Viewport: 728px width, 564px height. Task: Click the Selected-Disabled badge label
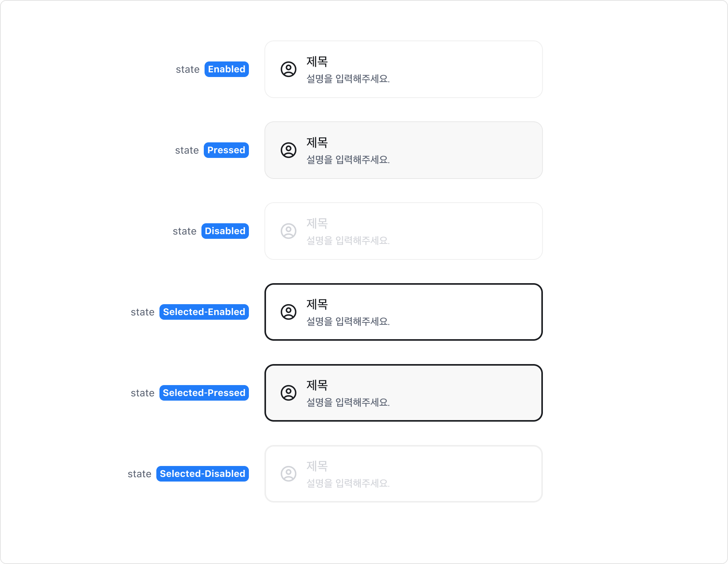point(202,474)
